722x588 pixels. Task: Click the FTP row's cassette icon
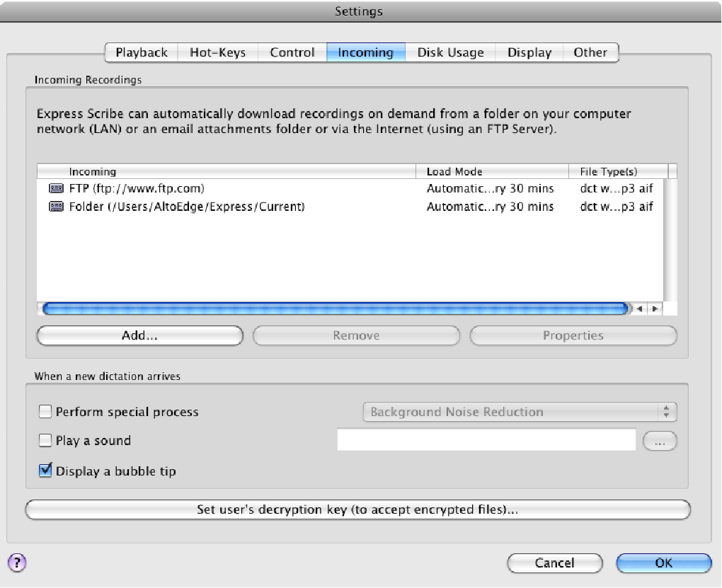tap(56, 188)
